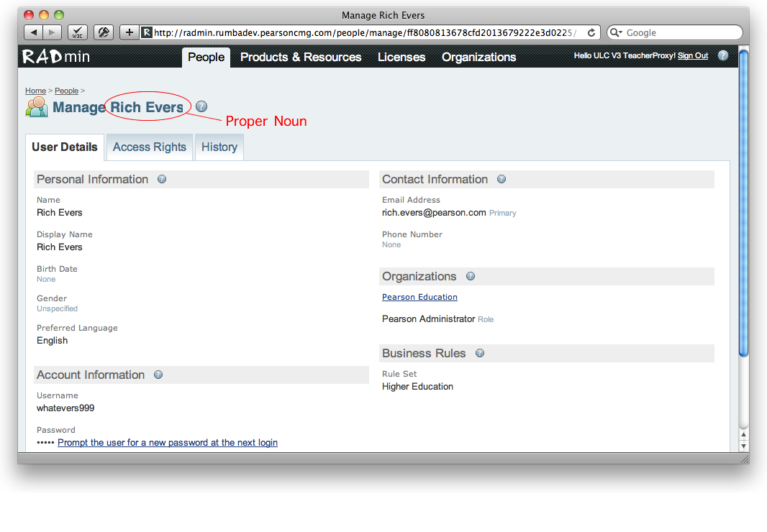Click the Gender value Unspecified
767x532 pixels.
(58, 309)
